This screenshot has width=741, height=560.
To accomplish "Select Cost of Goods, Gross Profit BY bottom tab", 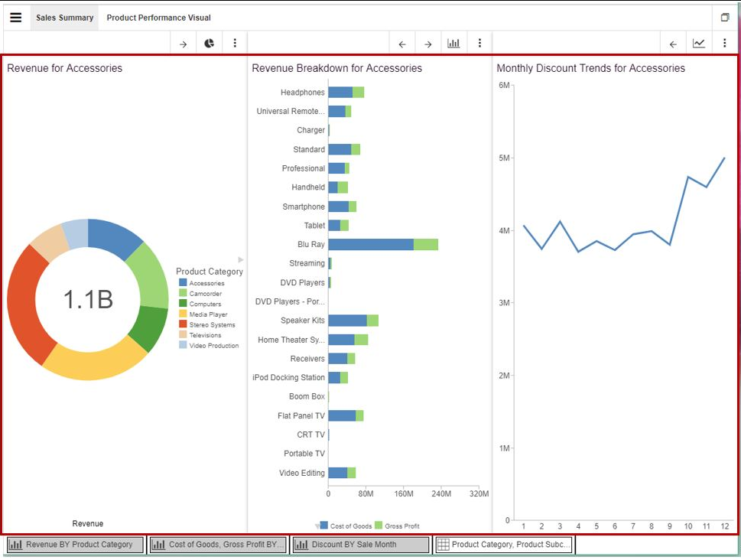I will (x=219, y=545).
